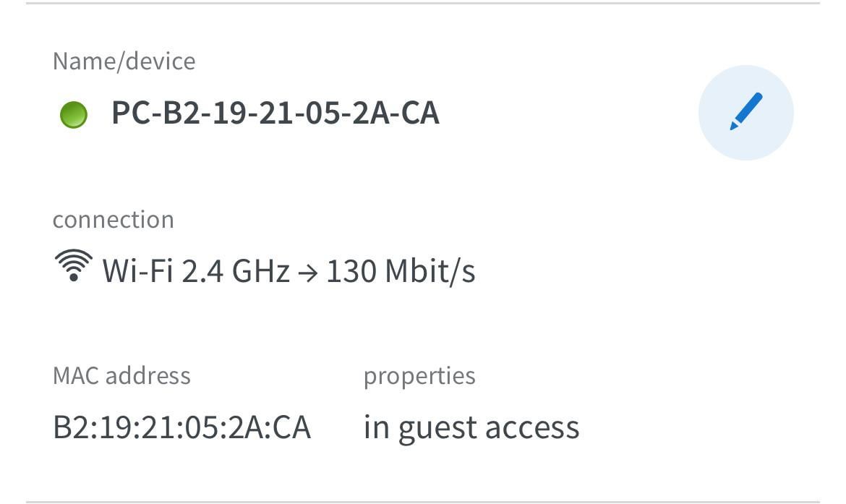The width and height of the screenshot is (846, 504).
Task: Click the top divider line
Action: tap(423, 4)
